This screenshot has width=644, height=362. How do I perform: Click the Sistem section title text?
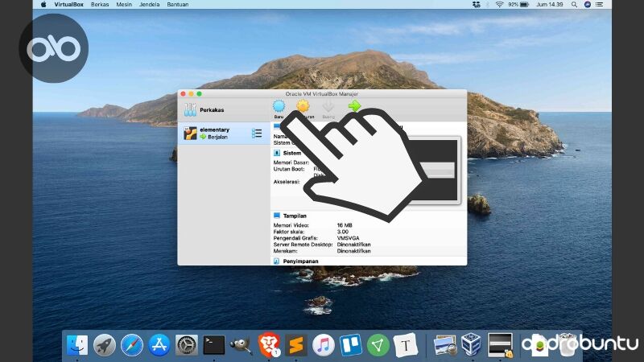(292, 153)
